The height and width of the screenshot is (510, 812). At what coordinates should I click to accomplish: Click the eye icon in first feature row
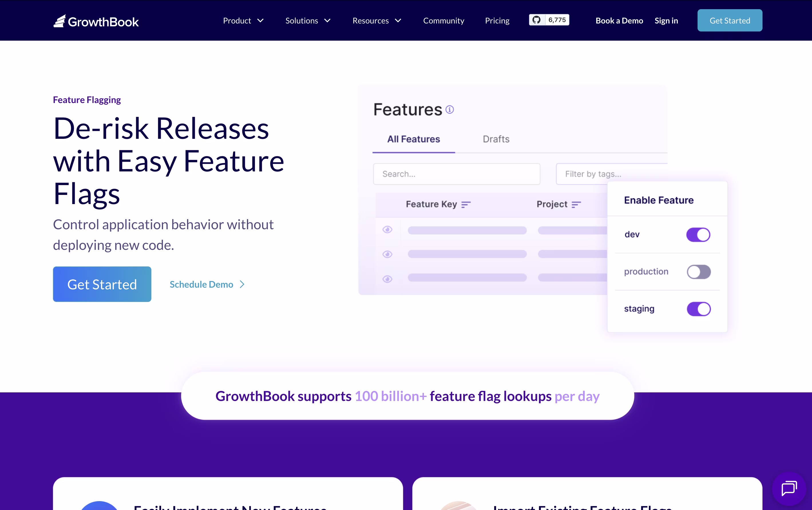click(387, 230)
